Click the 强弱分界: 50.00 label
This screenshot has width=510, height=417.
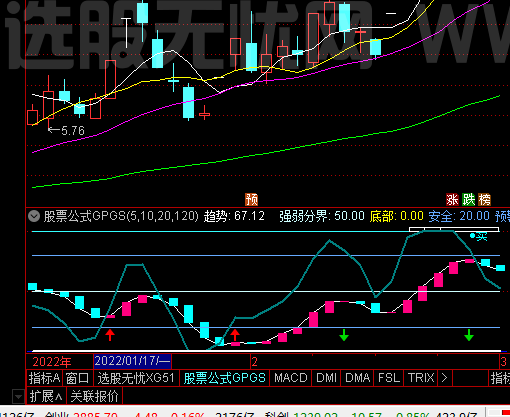(x=322, y=216)
